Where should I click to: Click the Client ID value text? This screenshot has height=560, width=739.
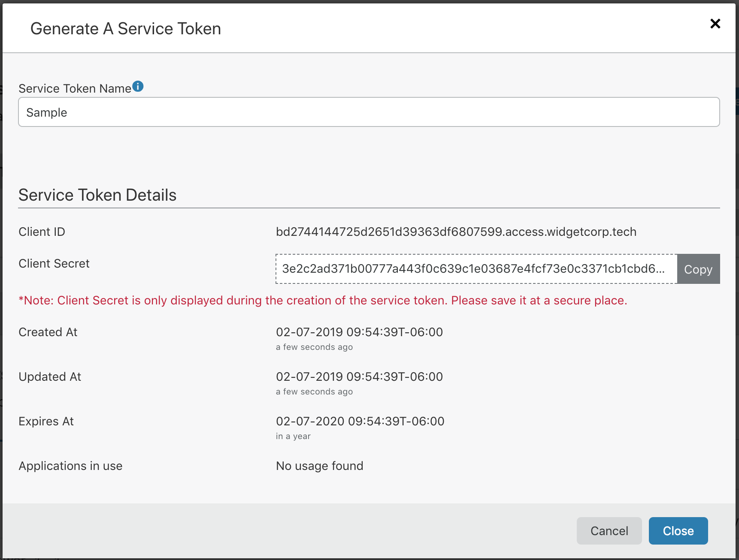tap(456, 232)
